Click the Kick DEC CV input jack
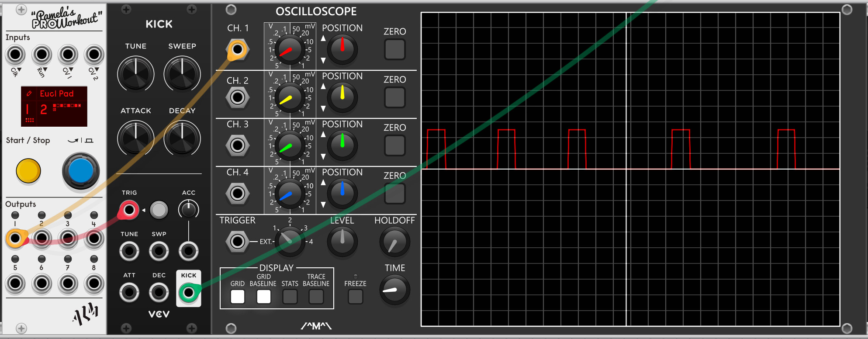Image resolution: width=868 pixels, height=339 pixels. 159,293
